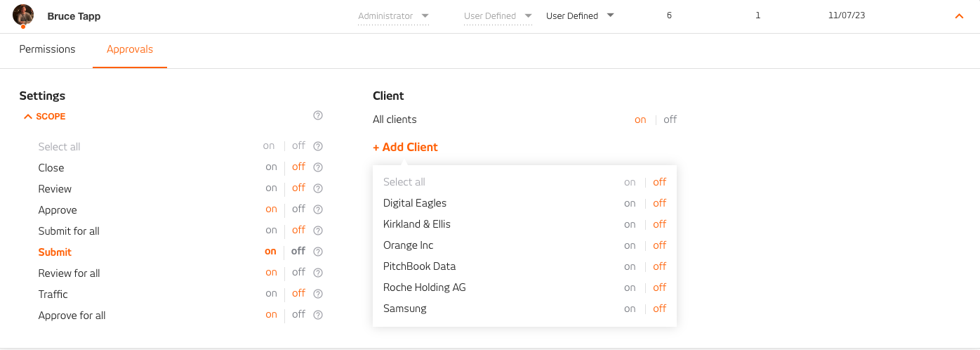Screen dimensions: 980x350
Task: Collapse the SCOPE section
Action: click(x=45, y=117)
